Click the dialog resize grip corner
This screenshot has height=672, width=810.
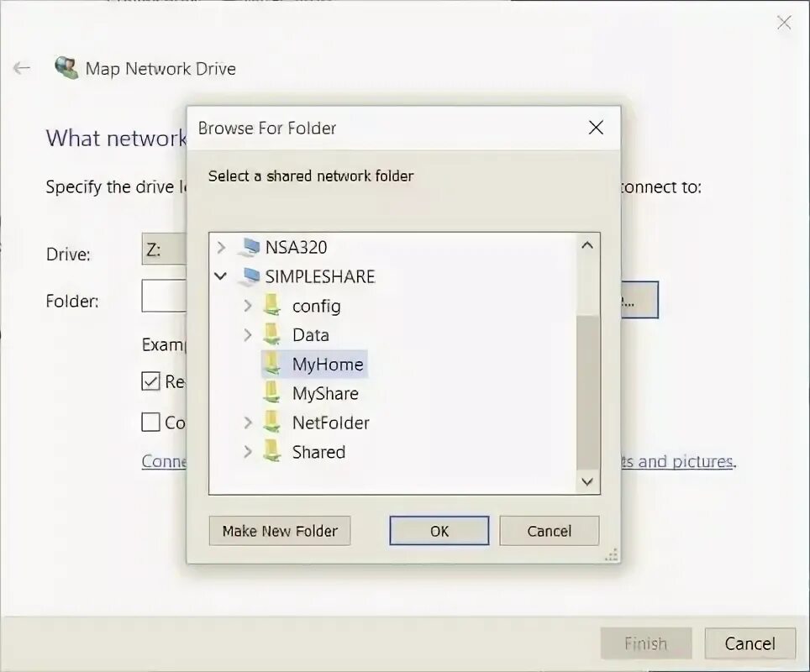pos(612,556)
